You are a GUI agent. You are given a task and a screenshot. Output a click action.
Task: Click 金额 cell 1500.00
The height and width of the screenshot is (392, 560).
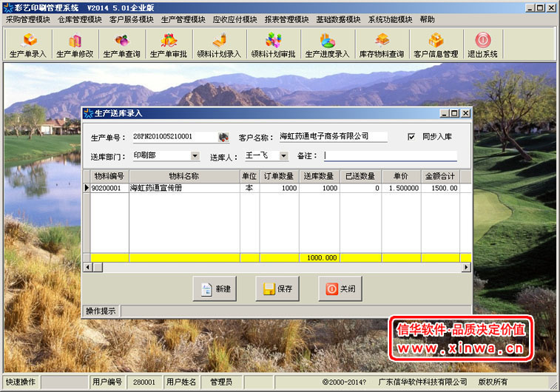[440, 188]
